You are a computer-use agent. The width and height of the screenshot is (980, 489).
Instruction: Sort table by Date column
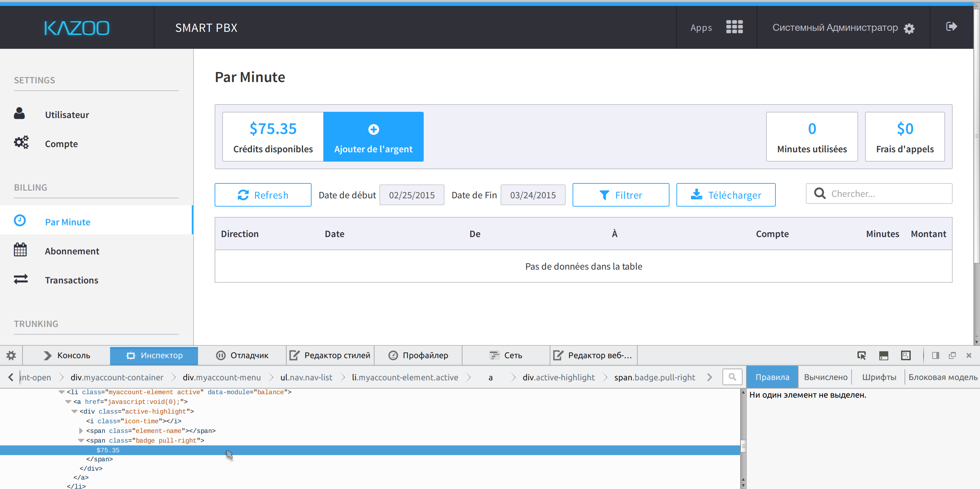(x=334, y=234)
